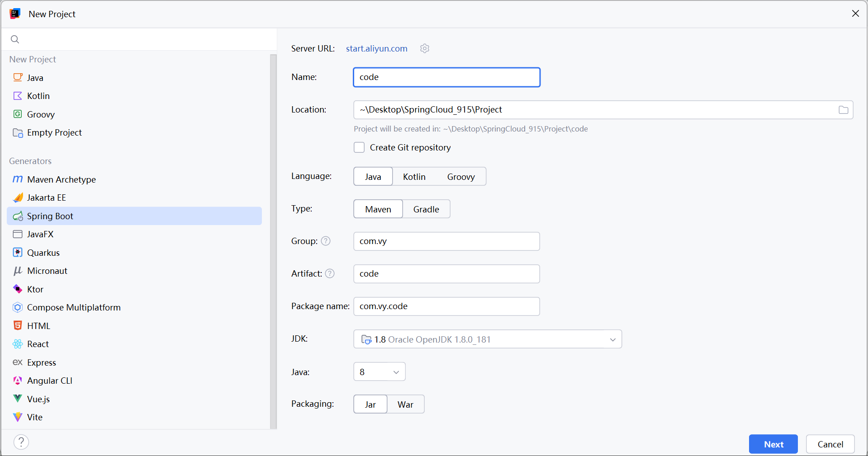
Task: Click the Artifact input field
Action: point(446,273)
